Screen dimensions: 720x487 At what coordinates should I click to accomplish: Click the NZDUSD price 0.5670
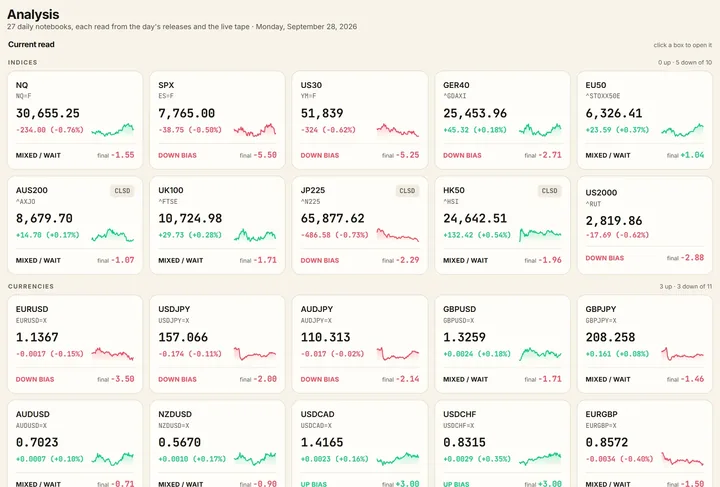tap(180, 442)
